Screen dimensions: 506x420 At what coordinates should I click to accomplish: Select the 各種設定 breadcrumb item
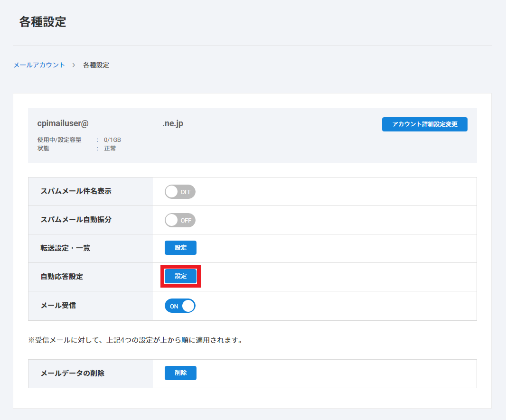[96, 65]
